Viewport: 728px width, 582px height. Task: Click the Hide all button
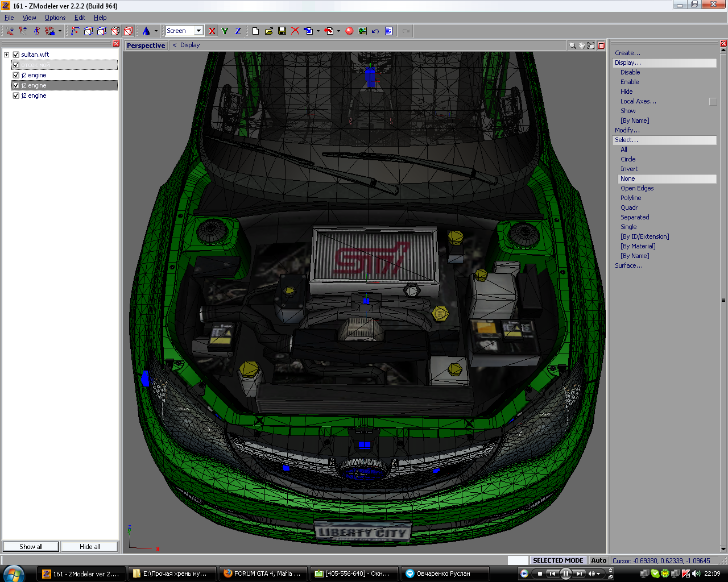[x=90, y=547]
